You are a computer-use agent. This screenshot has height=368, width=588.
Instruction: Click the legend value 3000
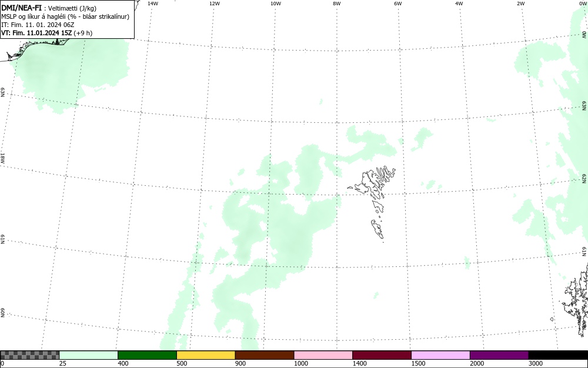click(536, 363)
